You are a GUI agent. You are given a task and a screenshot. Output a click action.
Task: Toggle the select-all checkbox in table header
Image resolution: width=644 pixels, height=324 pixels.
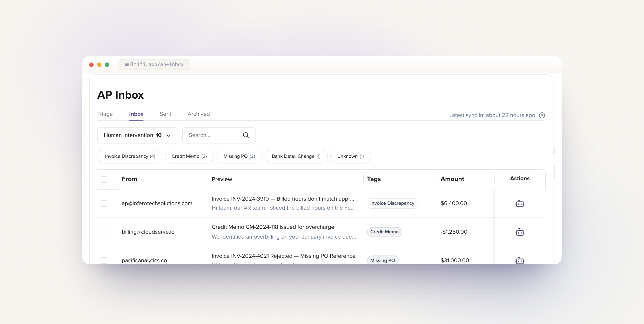tap(104, 179)
